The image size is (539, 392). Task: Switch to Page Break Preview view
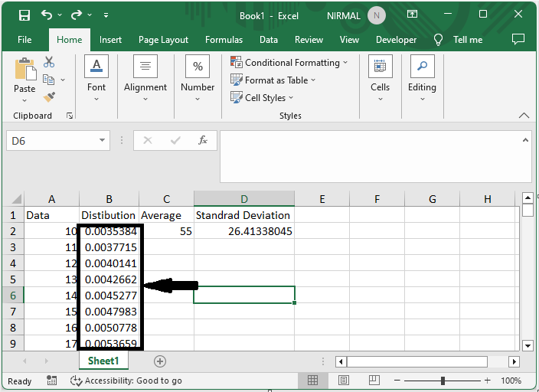pyautogui.click(x=375, y=381)
